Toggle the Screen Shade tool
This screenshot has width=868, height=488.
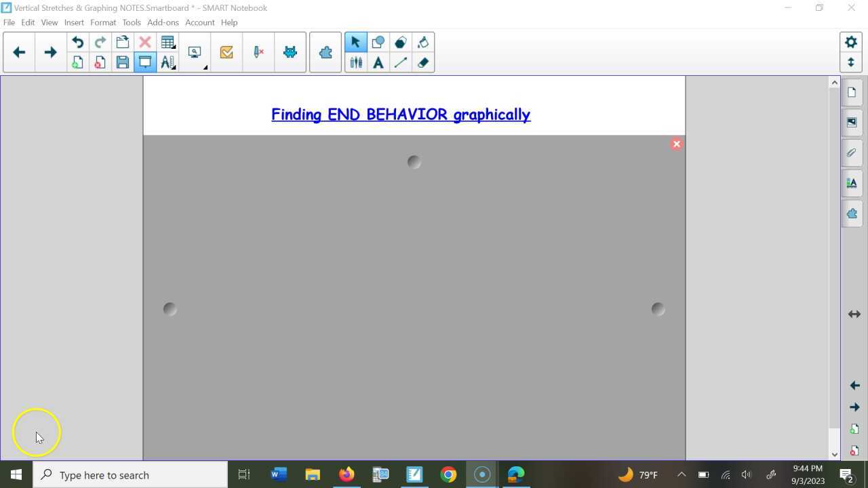tap(145, 62)
